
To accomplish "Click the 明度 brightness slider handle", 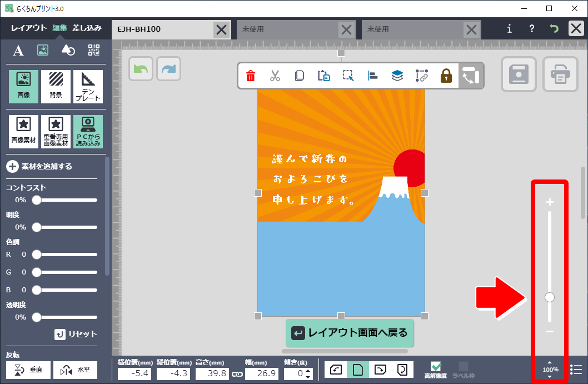I will click(x=36, y=227).
